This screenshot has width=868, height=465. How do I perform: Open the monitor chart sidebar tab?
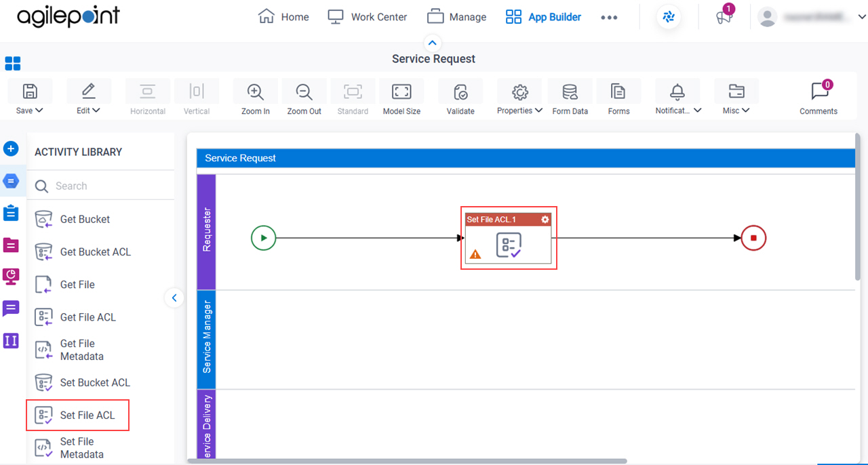12,277
